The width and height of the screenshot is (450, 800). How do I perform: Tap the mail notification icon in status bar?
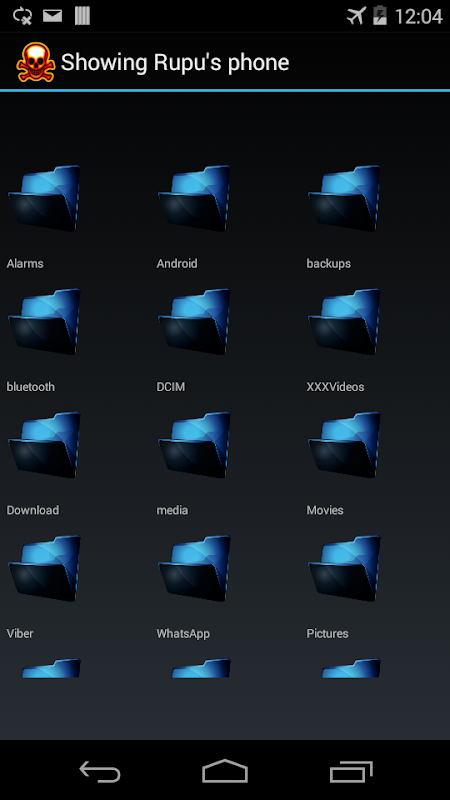pos(52,16)
